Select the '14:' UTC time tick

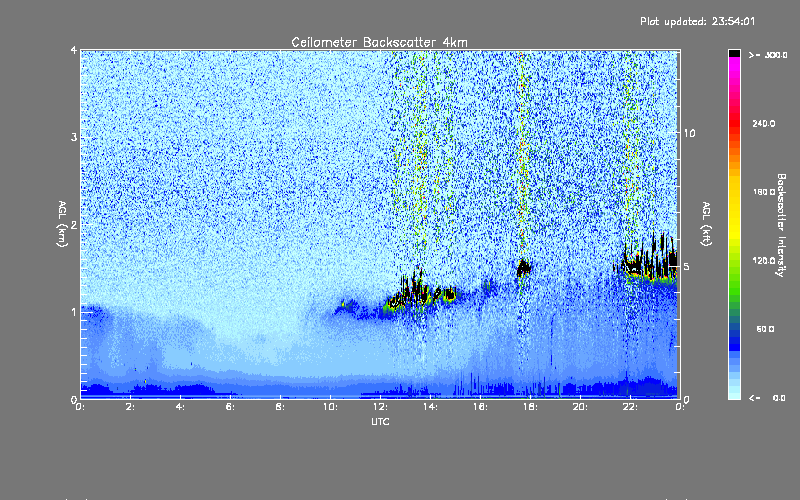click(431, 407)
